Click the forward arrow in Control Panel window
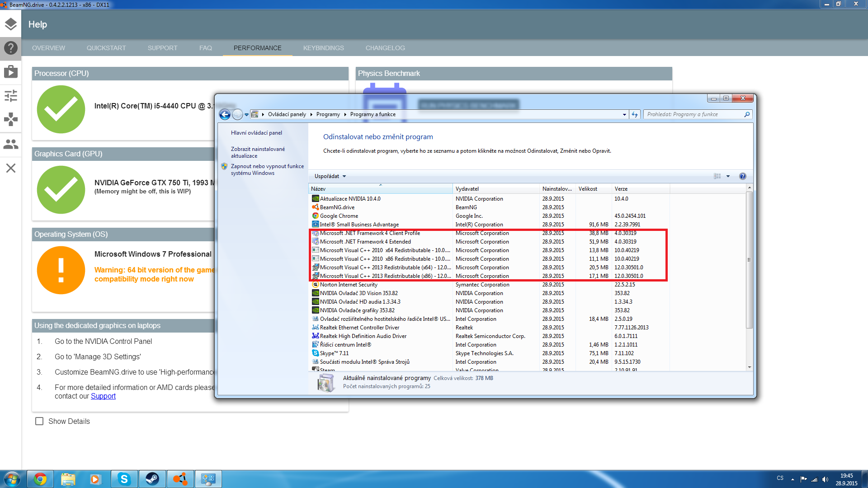This screenshot has height=488, width=868. coord(237,114)
